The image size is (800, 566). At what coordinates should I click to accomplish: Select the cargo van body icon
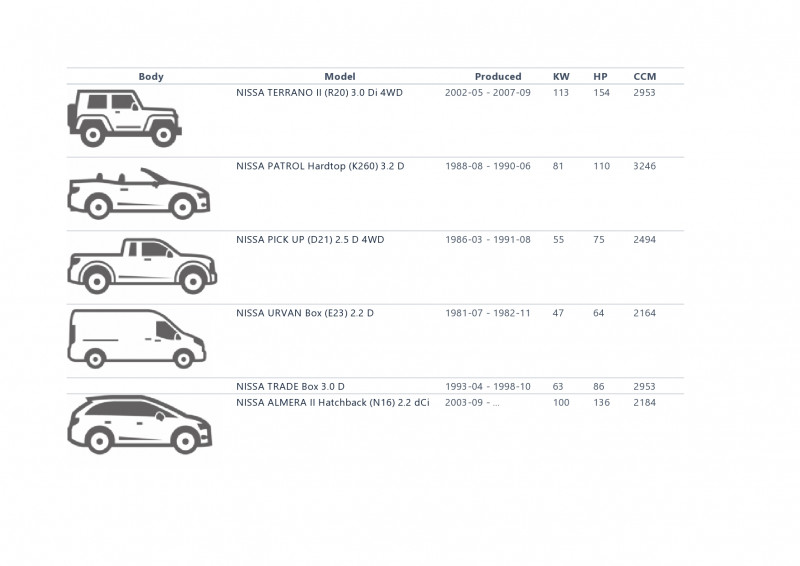coord(137,338)
